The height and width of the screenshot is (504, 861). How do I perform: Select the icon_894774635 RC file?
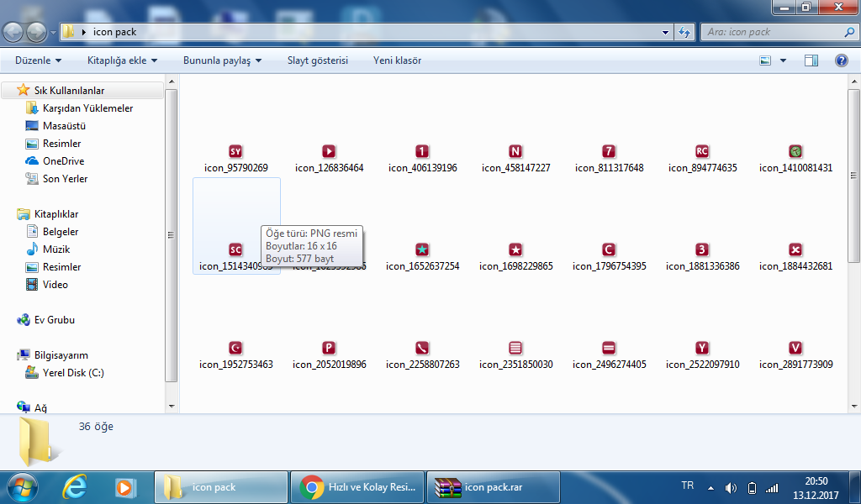click(702, 159)
